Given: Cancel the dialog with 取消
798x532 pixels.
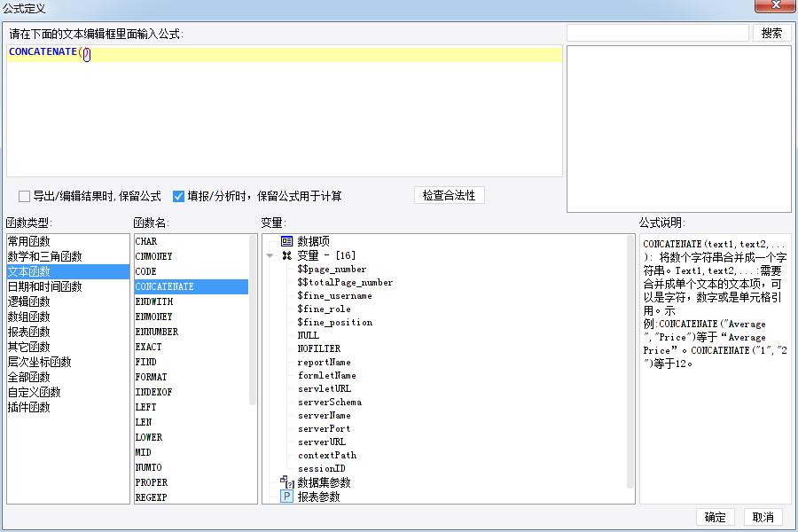Looking at the screenshot, I should (763, 518).
